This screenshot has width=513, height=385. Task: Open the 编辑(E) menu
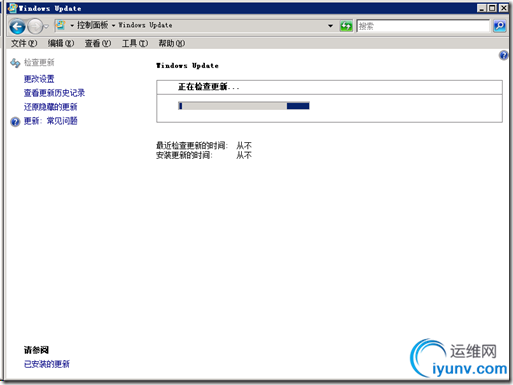61,43
